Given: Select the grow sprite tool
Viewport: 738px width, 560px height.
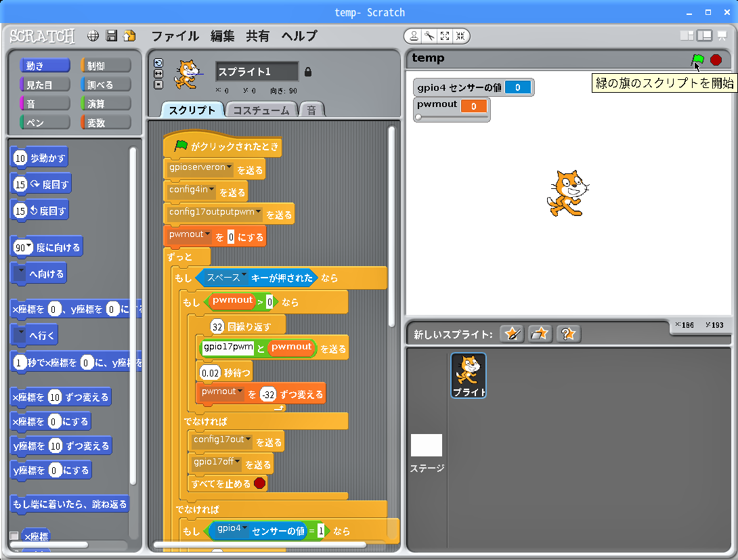Looking at the screenshot, I should (x=445, y=37).
